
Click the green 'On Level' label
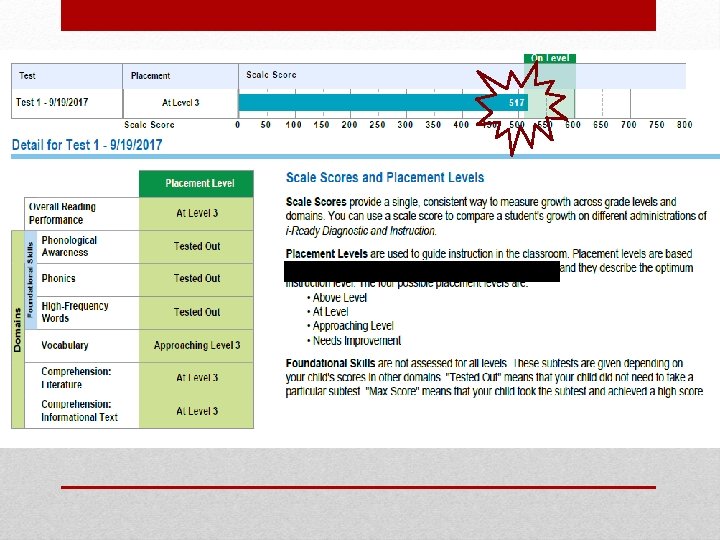pyautogui.click(x=550, y=58)
